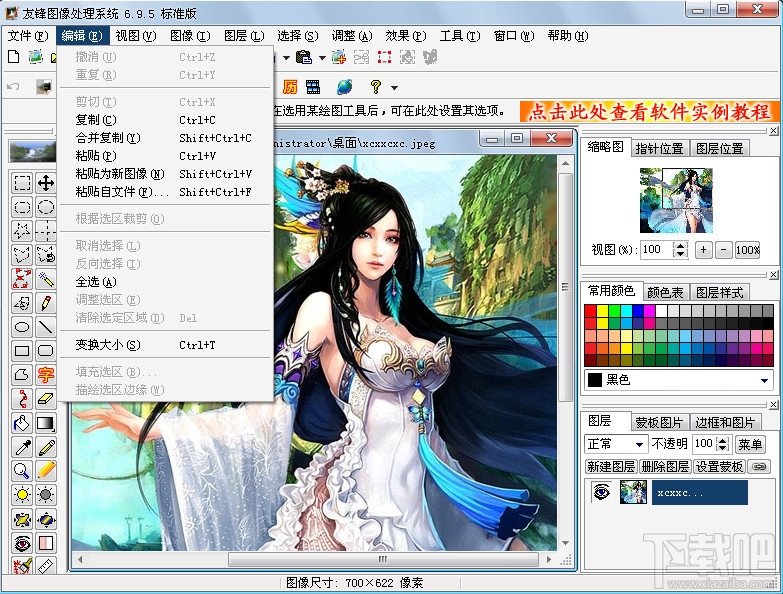Open dropdown arrow left of paste icon
The image size is (783, 594).
tap(287, 58)
